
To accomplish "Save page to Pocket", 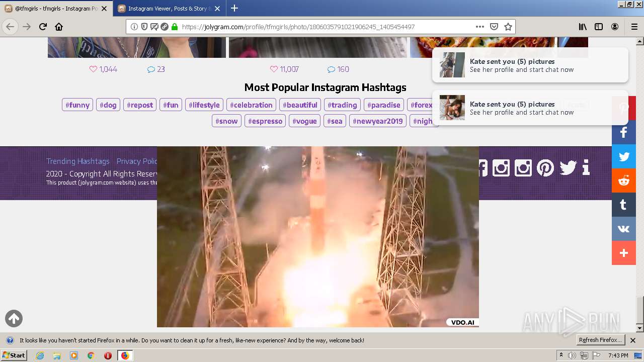I will click(x=494, y=27).
